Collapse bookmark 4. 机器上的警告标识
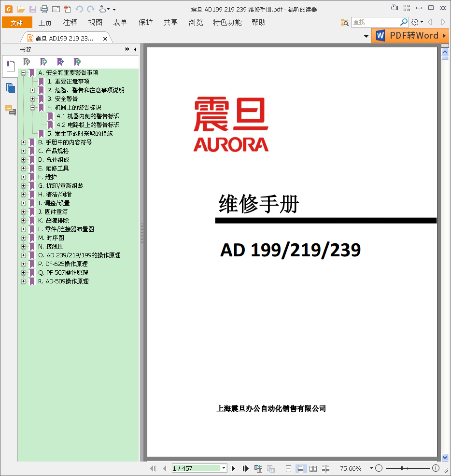Viewport: 451px width, 476px height. pyautogui.click(x=32, y=108)
